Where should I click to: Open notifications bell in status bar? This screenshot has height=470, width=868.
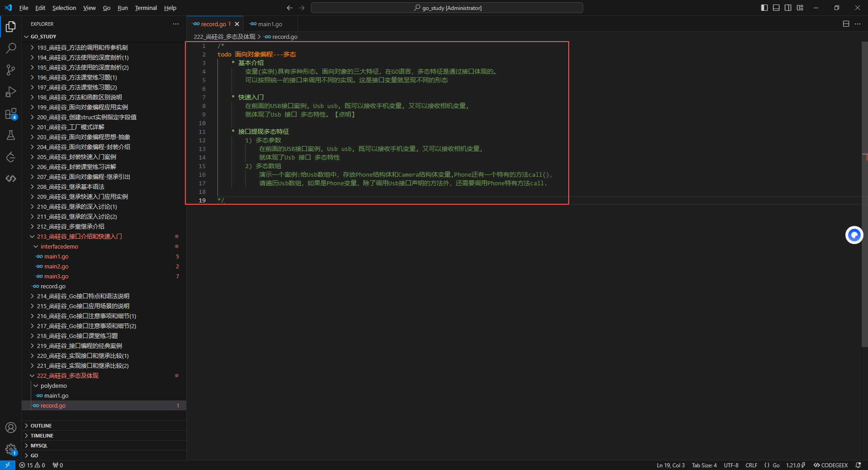coord(858,465)
